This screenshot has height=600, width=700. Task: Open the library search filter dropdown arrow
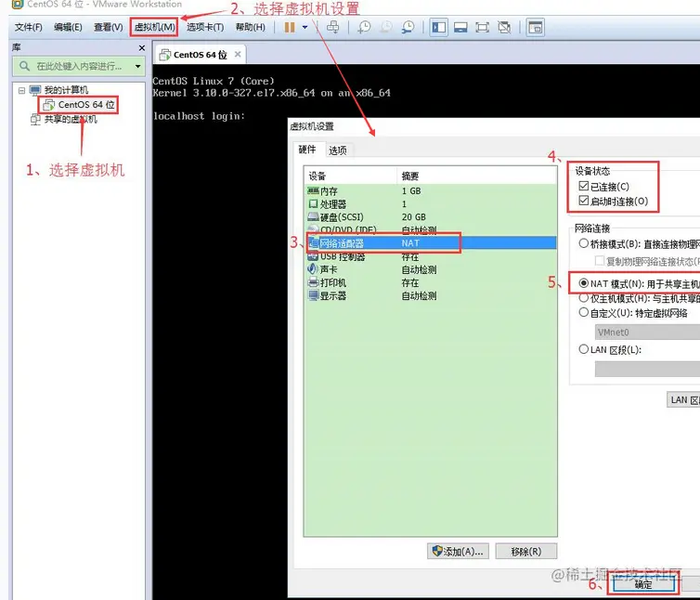coord(137,67)
